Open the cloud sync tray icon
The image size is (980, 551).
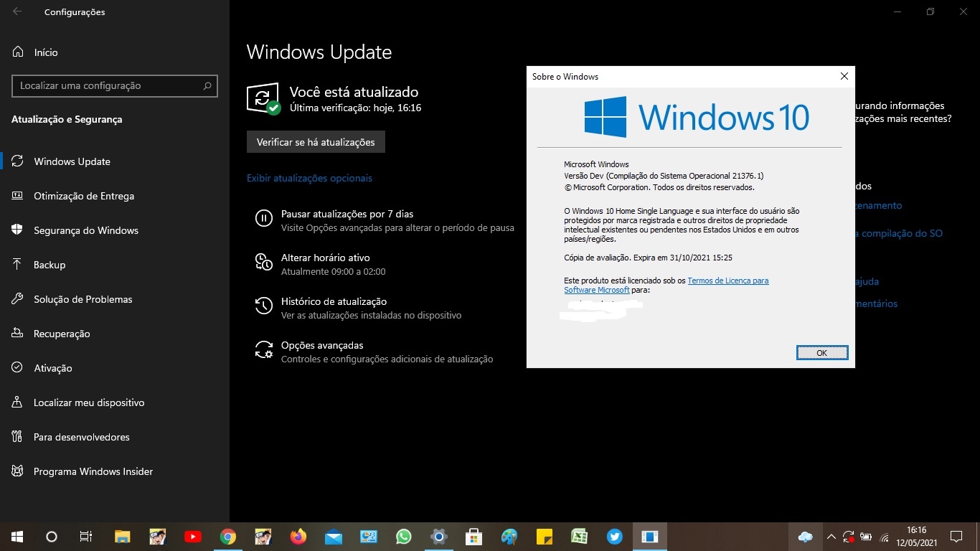(x=806, y=537)
